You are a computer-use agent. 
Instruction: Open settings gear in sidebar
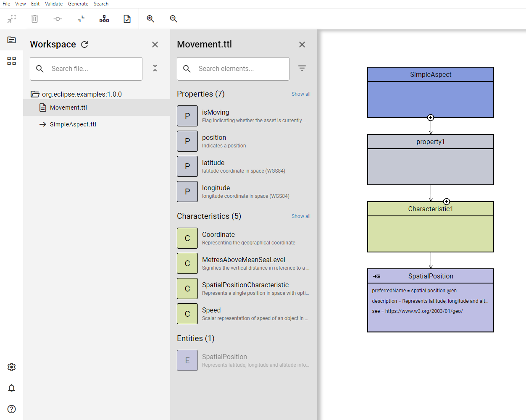12,367
